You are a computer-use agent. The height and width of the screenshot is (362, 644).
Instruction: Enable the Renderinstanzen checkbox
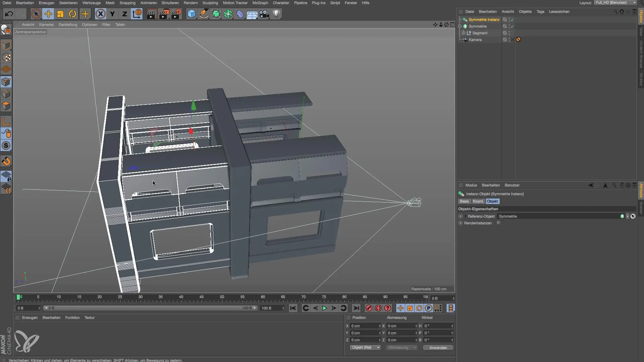[x=498, y=223]
